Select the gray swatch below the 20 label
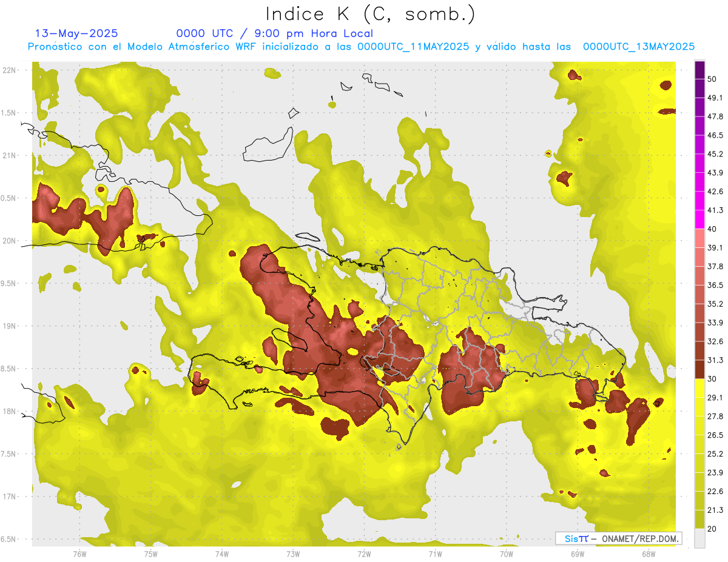 click(699, 538)
